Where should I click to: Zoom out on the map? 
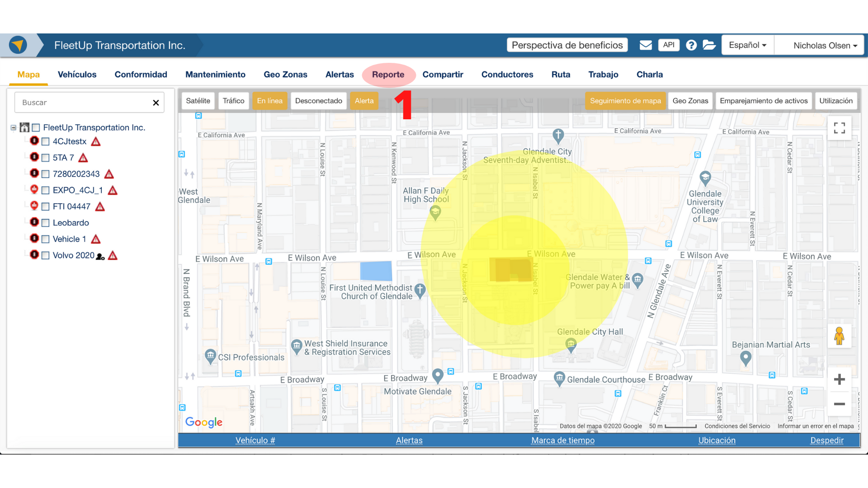(840, 404)
